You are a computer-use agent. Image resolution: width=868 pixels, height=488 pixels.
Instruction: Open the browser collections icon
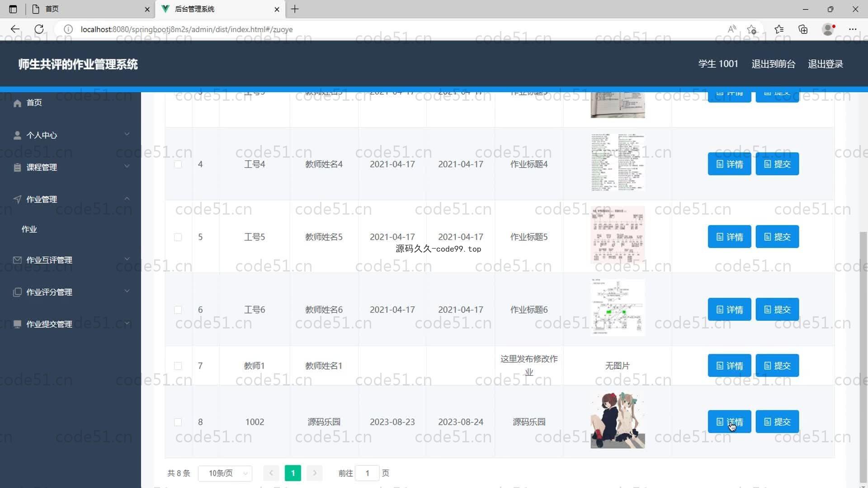tap(803, 29)
